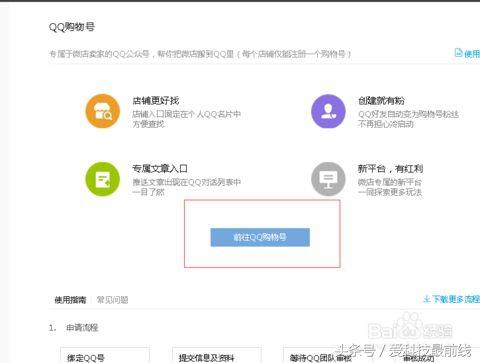Click the QQ购物号 page title
The height and width of the screenshot is (363, 480).
(x=72, y=27)
